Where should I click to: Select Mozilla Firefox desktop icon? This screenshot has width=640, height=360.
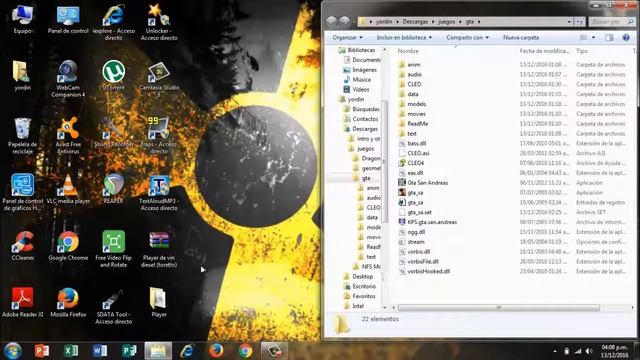pos(68,302)
